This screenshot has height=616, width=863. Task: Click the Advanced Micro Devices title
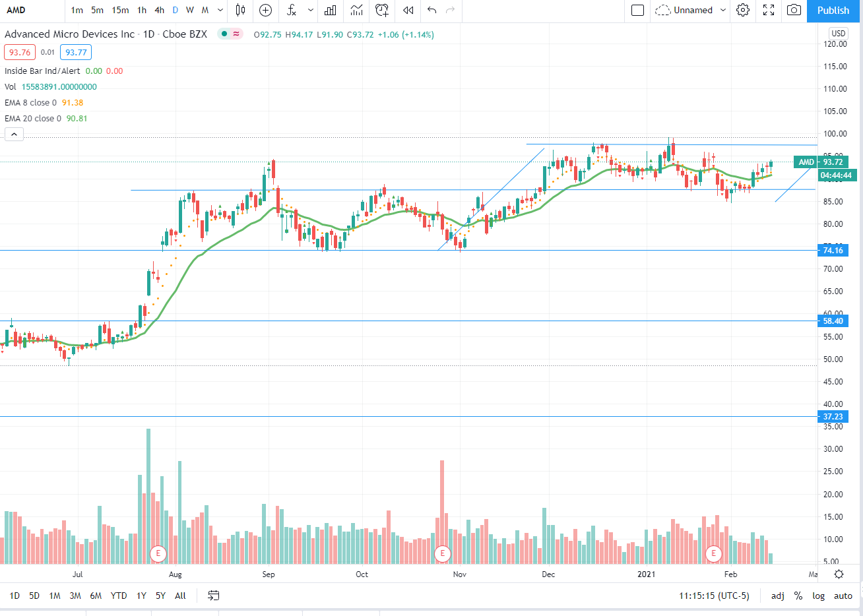(x=69, y=34)
